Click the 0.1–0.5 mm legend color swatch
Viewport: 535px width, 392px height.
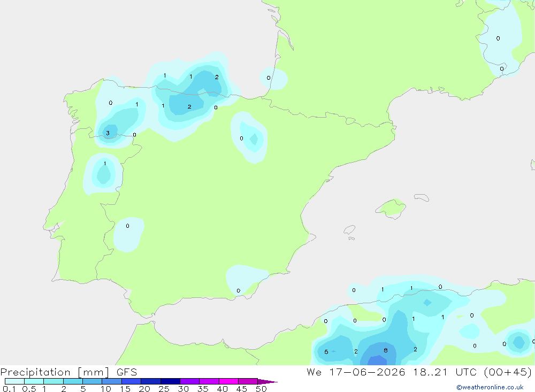[x=14, y=381]
